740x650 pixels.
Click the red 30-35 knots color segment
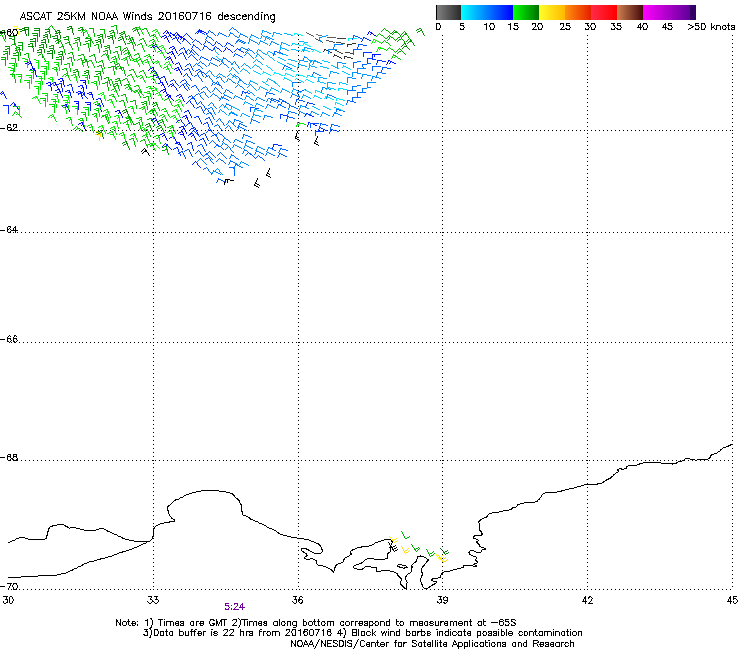click(x=604, y=12)
